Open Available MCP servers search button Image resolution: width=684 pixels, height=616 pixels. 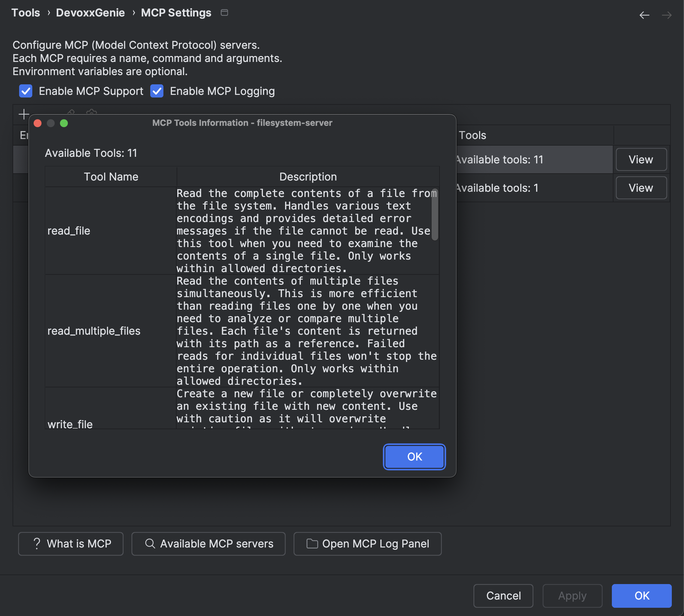[209, 544]
